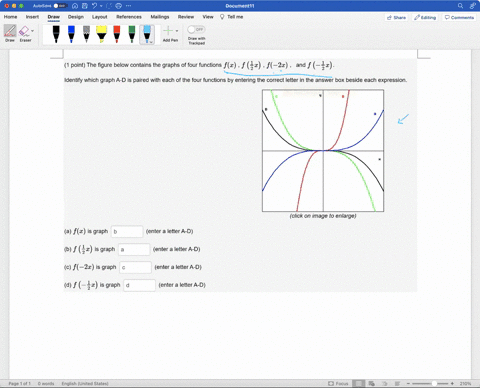Image resolution: width=480 pixels, height=388 pixels.
Task: Enable Focus mode in status bar
Action: point(338,384)
